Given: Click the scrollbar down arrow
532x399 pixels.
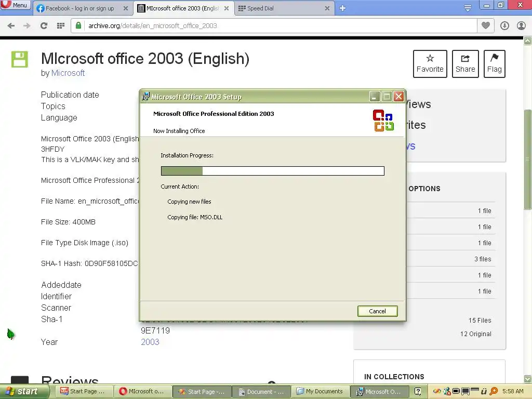Looking at the screenshot, I should pos(528,379).
